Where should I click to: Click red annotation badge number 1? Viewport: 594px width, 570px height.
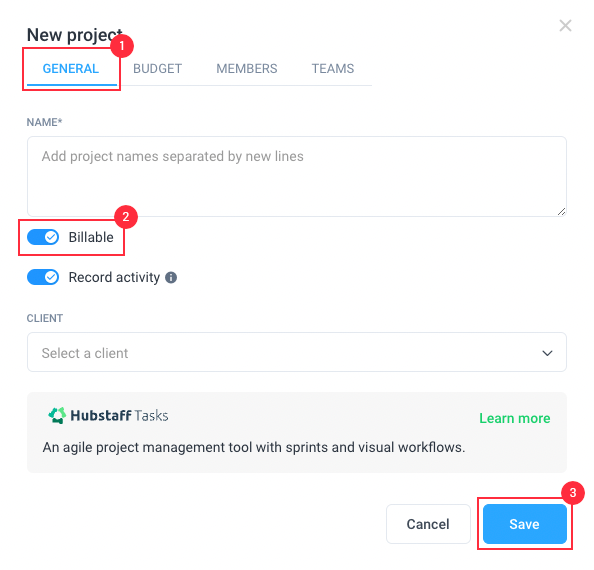click(x=122, y=46)
